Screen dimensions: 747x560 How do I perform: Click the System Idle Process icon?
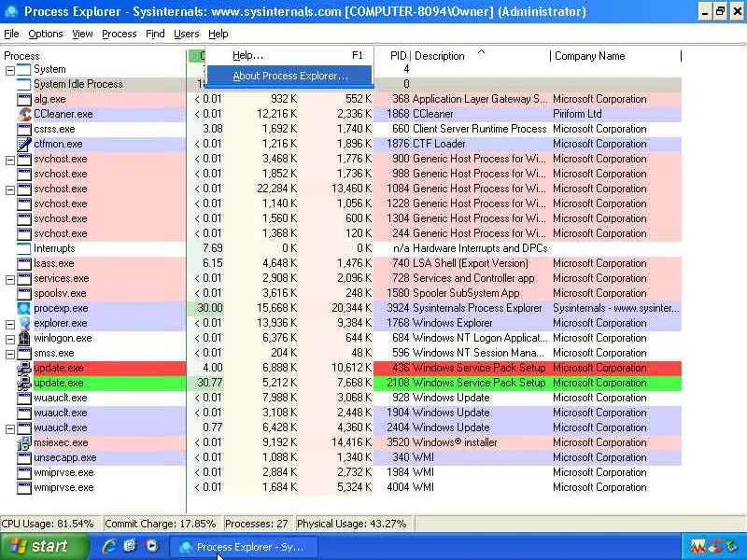[x=24, y=84]
